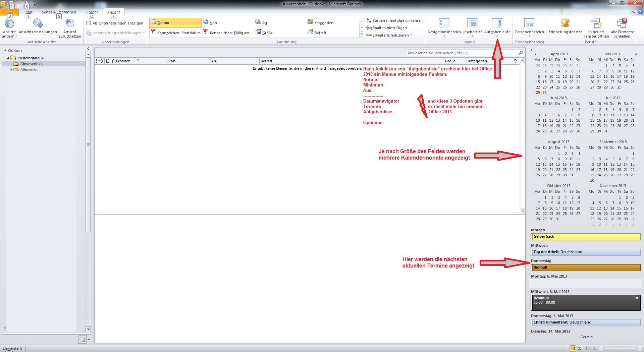Click the 100 % zoom level text
Viewport: 644px width, 352px height.
591,348
